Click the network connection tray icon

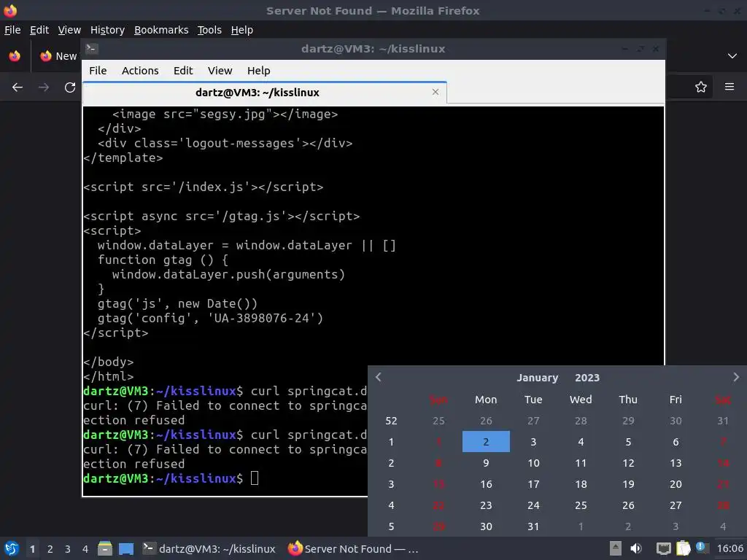point(663,548)
